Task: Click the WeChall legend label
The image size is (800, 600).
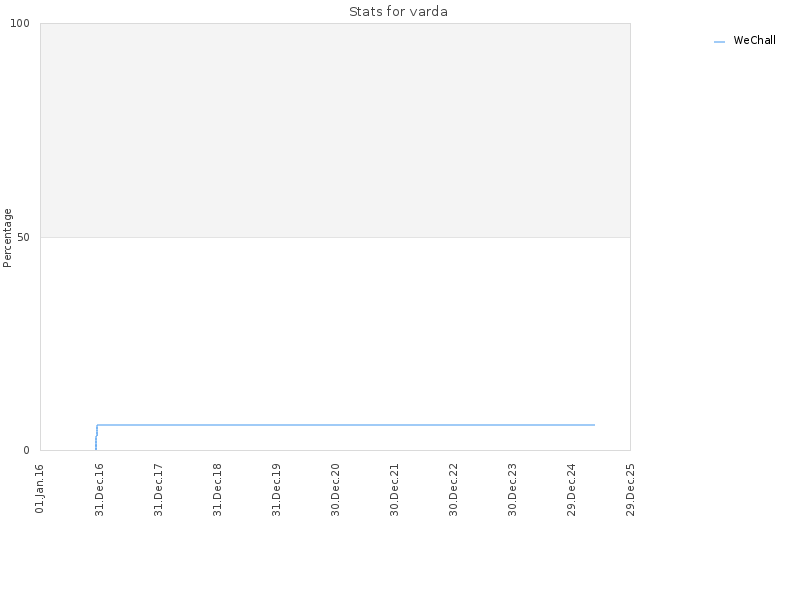Action: tap(754, 40)
